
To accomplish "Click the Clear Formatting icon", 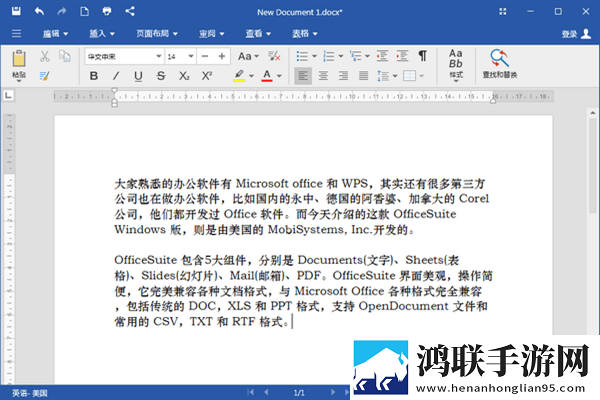I will click(x=274, y=56).
